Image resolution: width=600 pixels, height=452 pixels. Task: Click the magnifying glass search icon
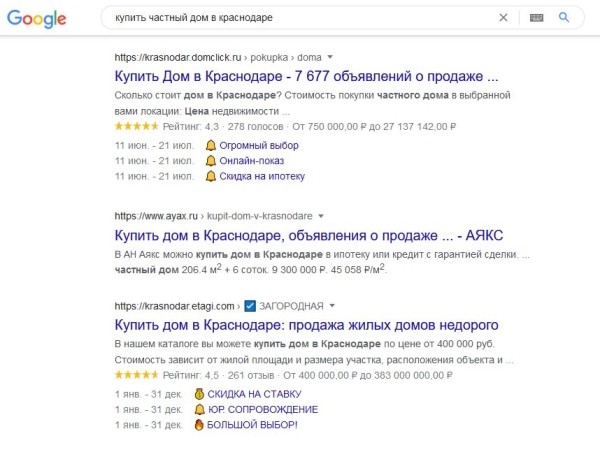click(x=564, y=17)
